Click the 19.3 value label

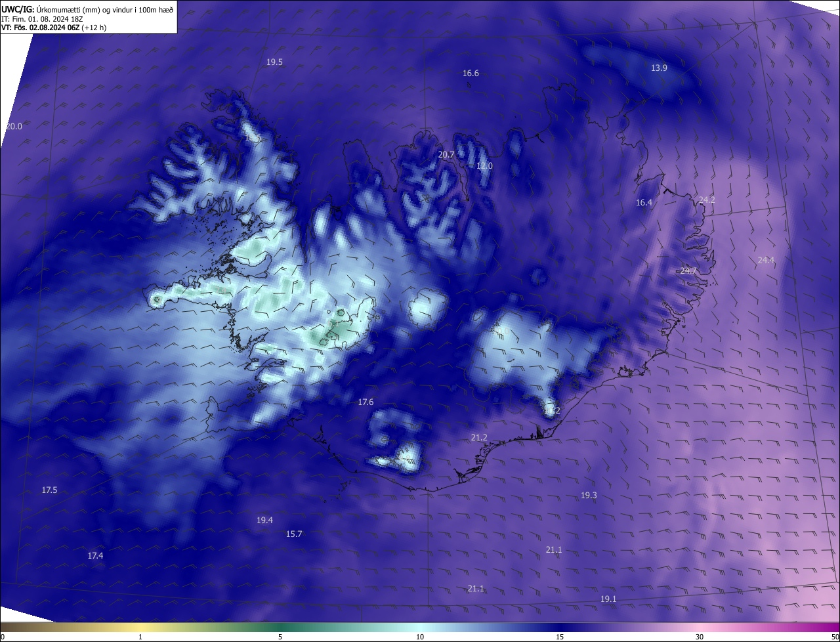(x=589, y=496)
